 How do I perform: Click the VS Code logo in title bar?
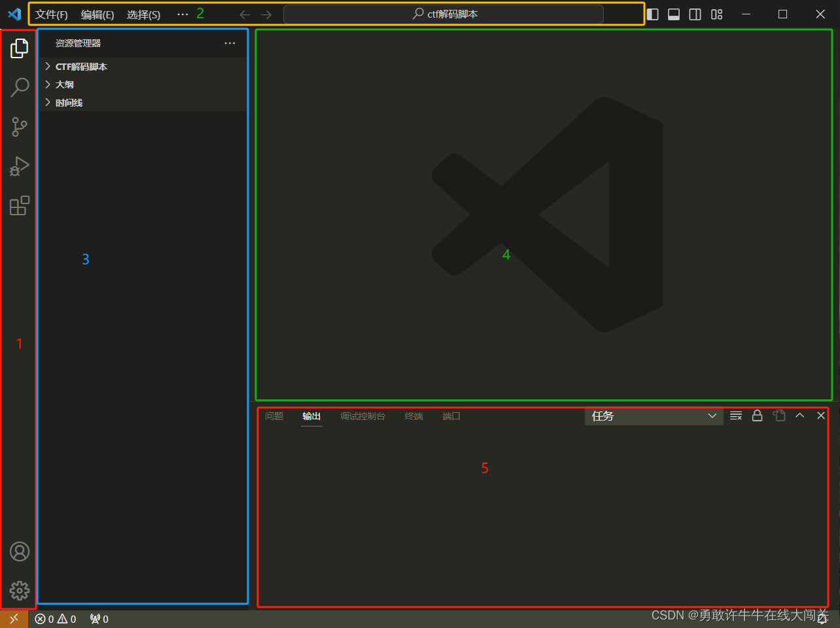(14, 14)
